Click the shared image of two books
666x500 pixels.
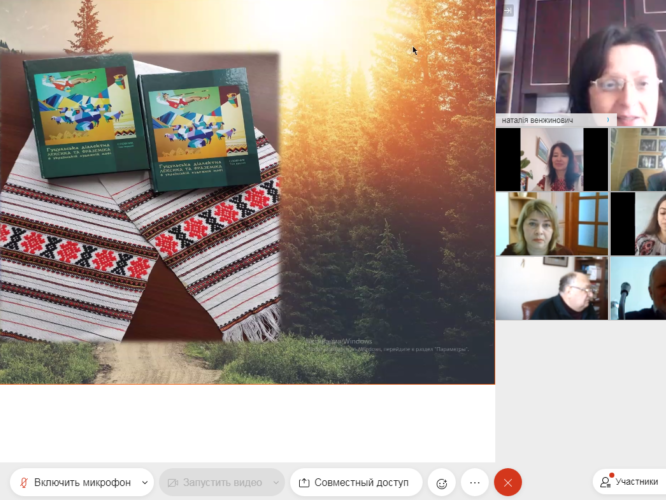[x=140, y=195]
